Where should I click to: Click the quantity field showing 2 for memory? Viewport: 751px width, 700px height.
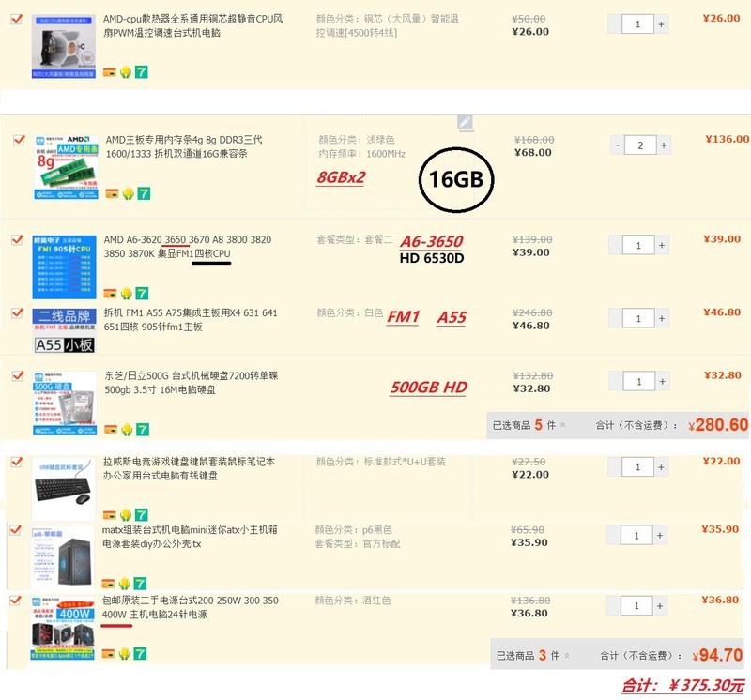[x=640, y=145]
